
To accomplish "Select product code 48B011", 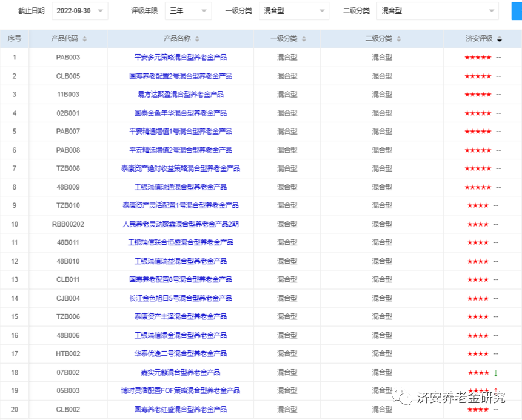I will pos(68,242).
